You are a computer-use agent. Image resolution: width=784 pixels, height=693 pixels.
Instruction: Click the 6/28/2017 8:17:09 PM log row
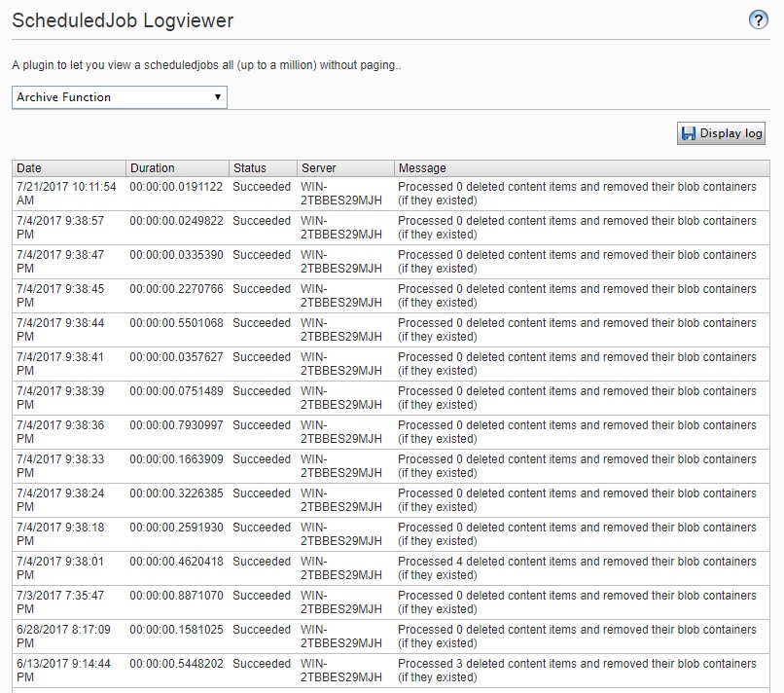point(389,636)
